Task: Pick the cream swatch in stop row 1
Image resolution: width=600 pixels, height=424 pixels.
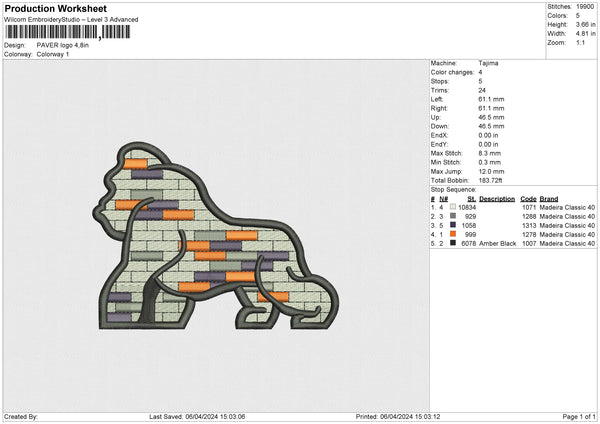Action: tap(453, 207)
